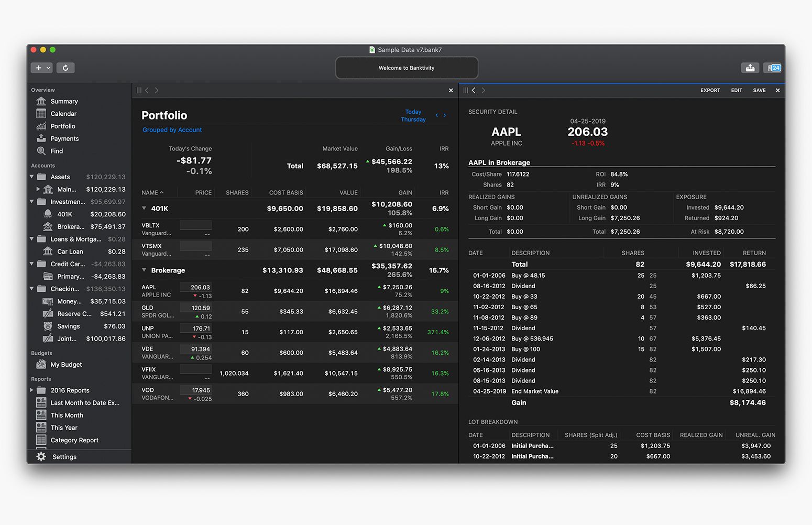Sort portfolio by SHARES column
812x525 pixels.
coord(237,193)
